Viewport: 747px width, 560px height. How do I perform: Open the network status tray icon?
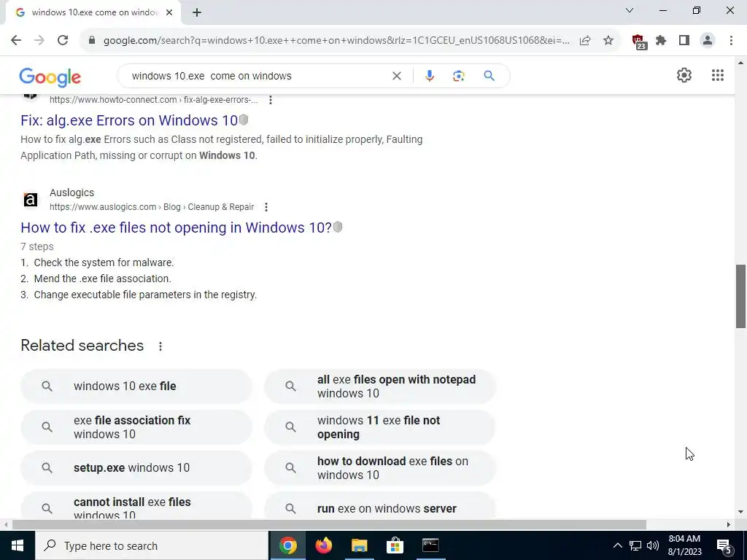(635, 545)
